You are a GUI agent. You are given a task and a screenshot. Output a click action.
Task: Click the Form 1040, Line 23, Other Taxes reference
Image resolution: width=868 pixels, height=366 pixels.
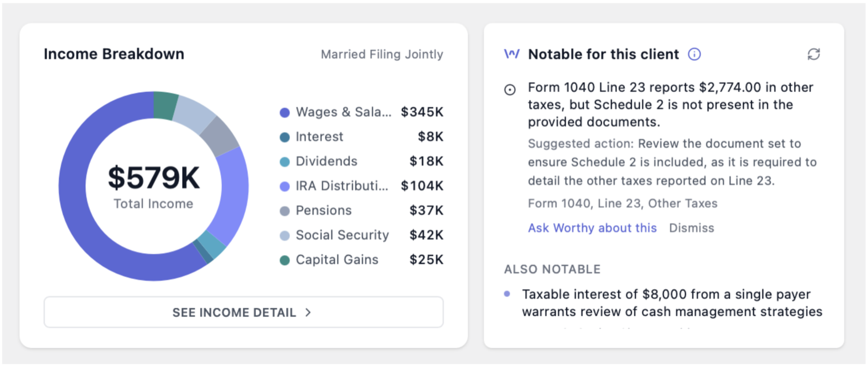[x=623, y=203]
